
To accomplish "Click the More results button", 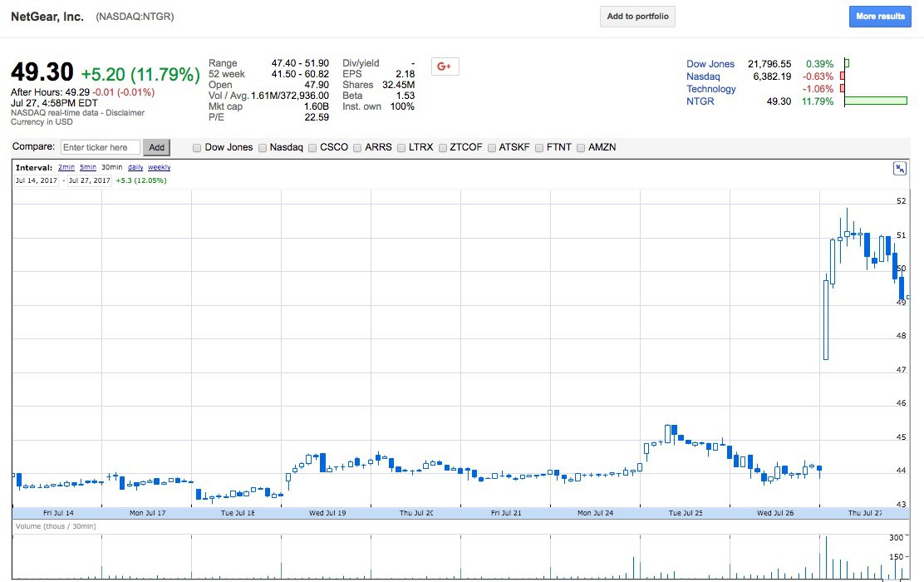I will tap(880, 17).
